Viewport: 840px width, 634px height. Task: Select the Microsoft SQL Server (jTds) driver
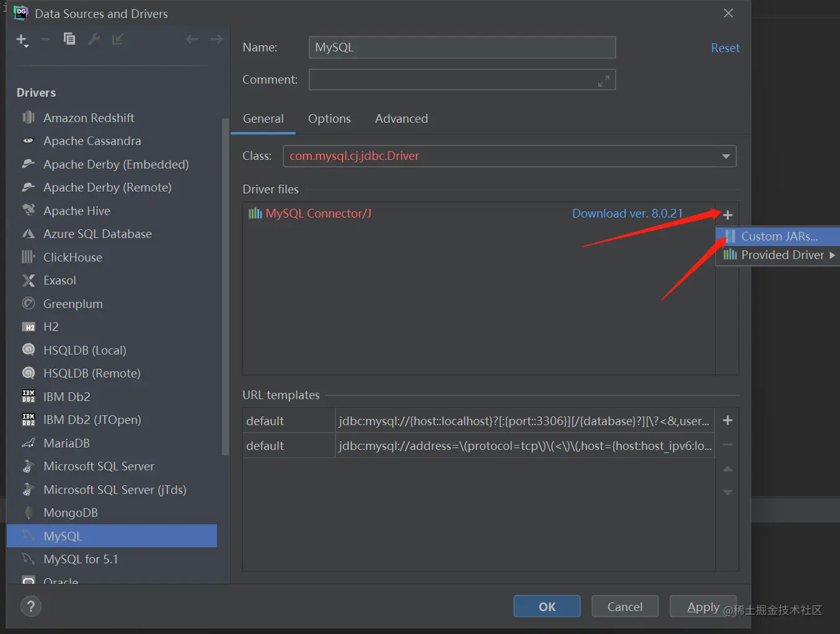(112, 490)
